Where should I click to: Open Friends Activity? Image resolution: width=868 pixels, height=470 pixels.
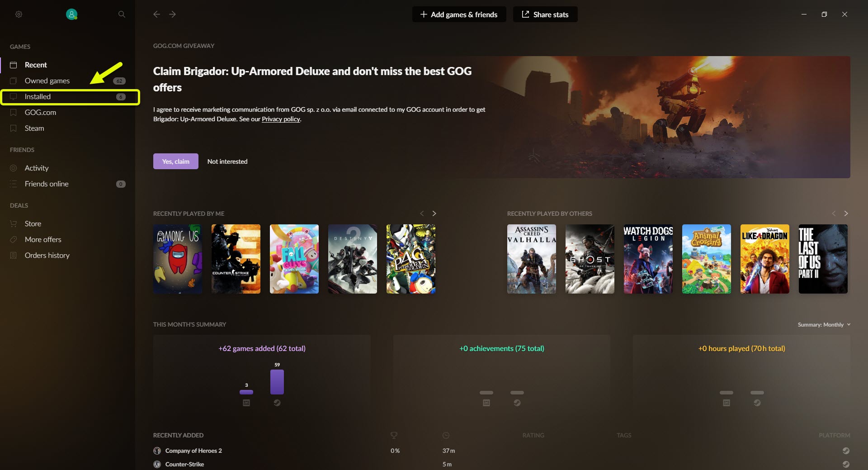click(68, 168)
